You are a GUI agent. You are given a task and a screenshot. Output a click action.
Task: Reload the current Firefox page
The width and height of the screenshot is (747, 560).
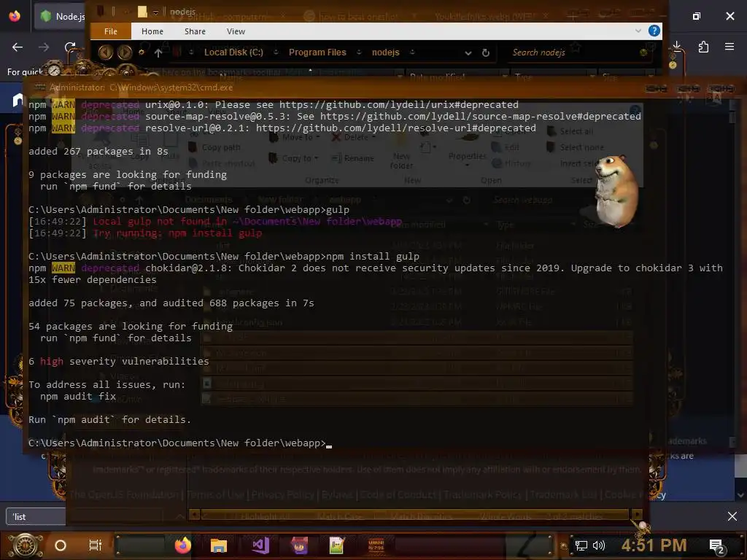coord(70,47)
